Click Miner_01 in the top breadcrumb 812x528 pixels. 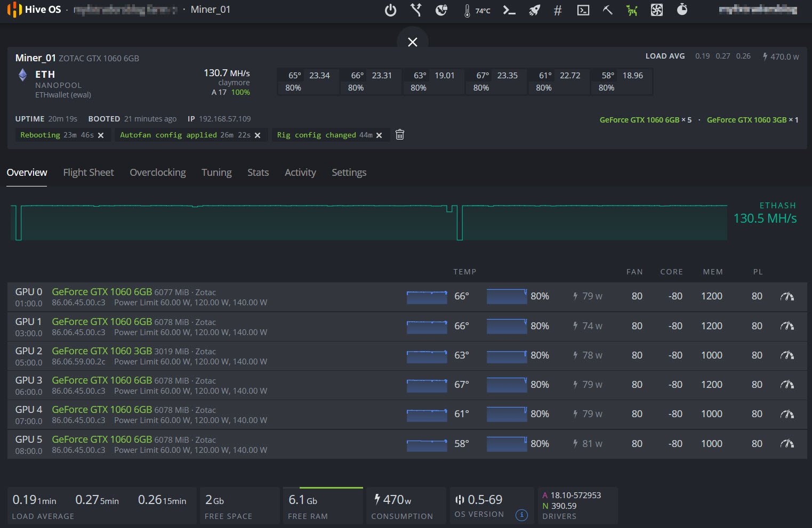coord(211,10)
